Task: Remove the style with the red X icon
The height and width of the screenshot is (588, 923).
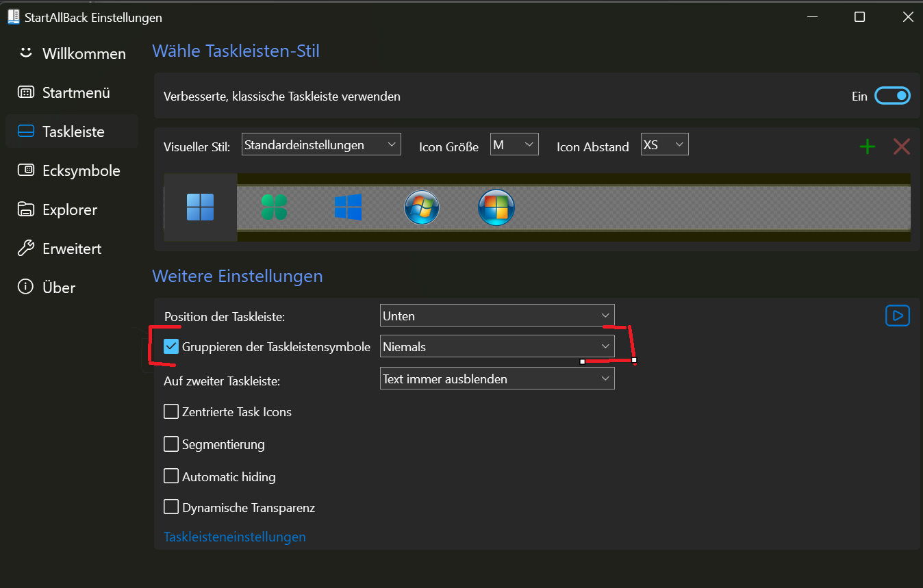Action: [x=902, y=146]
